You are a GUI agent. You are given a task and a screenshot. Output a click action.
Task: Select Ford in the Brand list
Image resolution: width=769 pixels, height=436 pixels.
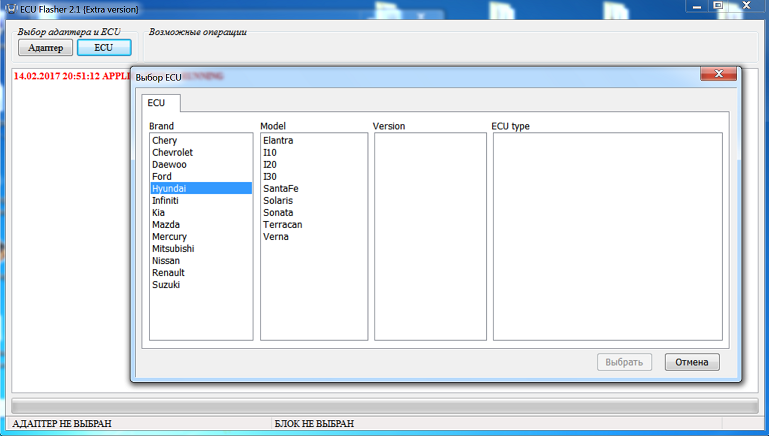[x=201, y=177]
